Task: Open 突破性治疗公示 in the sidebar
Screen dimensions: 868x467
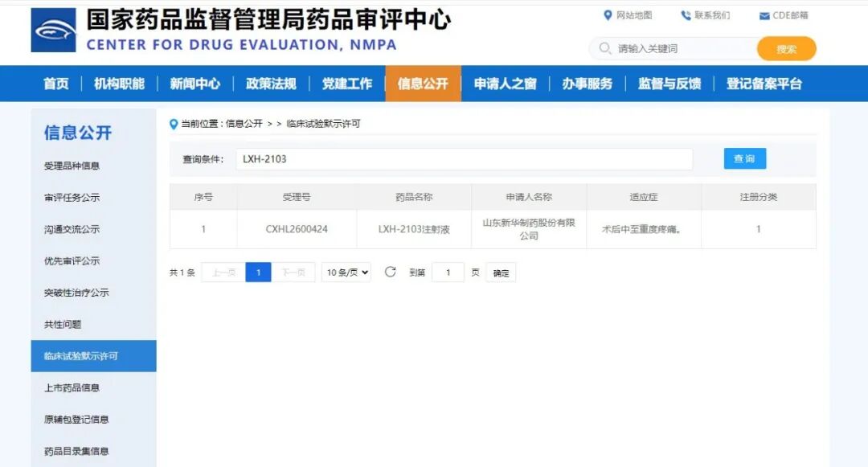Action: click(76, 293)
